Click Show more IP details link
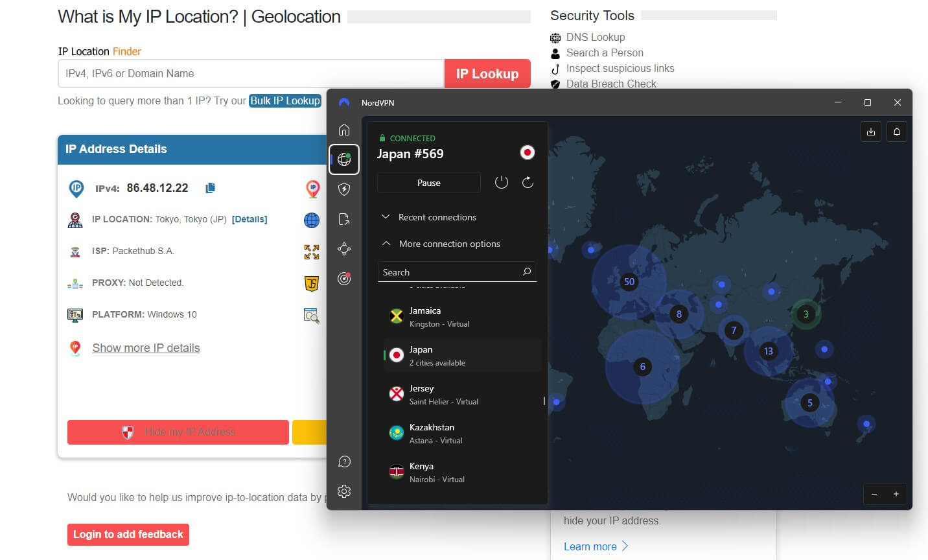This screenshot has width=928, height=560. click(x=146, y=348)
